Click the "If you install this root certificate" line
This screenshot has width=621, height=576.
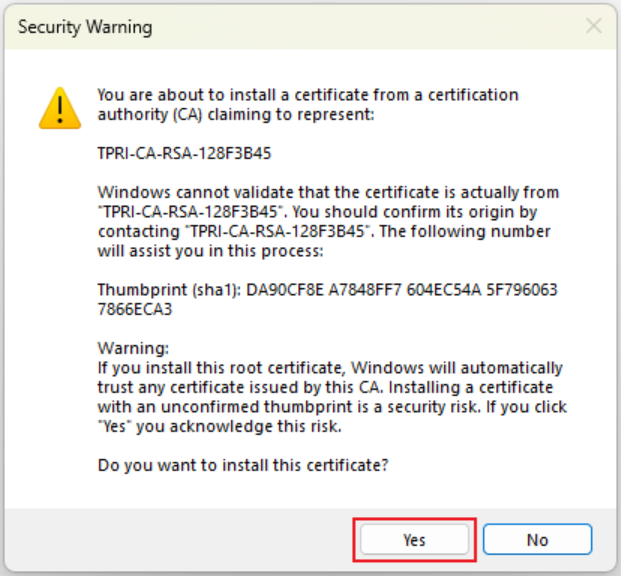[x=329, y=368]
